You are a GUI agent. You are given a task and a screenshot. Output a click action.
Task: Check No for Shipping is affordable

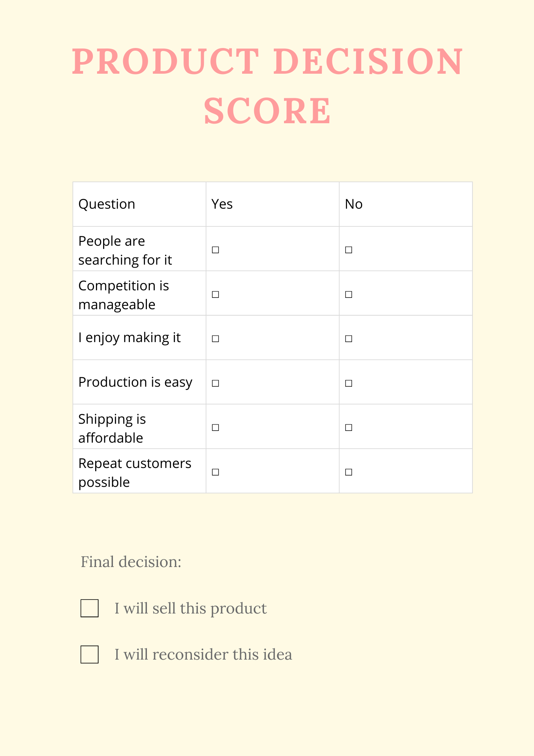coord(349,428)
